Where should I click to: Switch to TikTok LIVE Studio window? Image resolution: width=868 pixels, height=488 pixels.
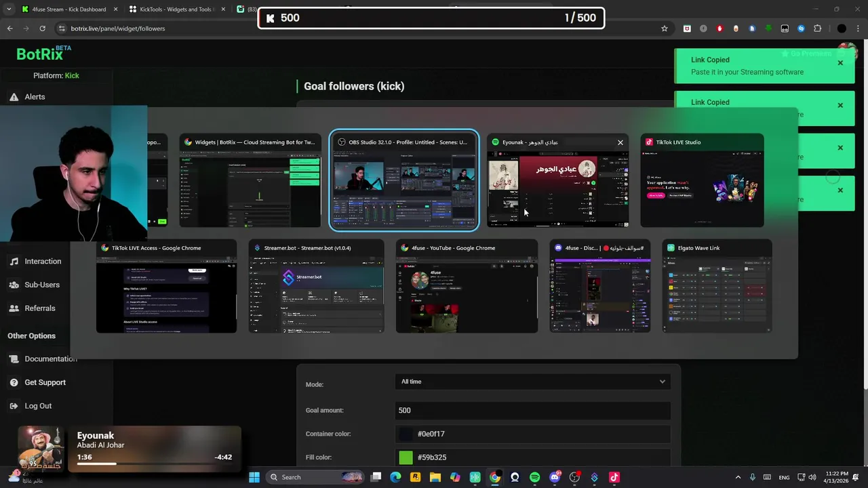pyautogui.click(x=702, y=180)
